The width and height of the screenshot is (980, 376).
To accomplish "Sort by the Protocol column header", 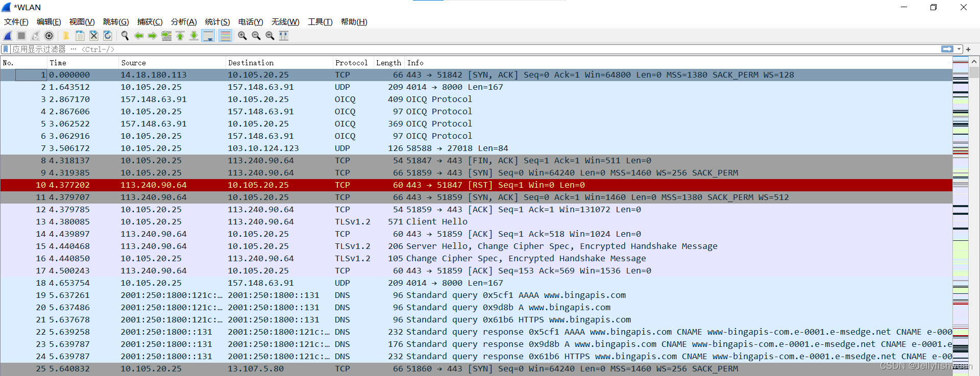I will coord(353,63).
